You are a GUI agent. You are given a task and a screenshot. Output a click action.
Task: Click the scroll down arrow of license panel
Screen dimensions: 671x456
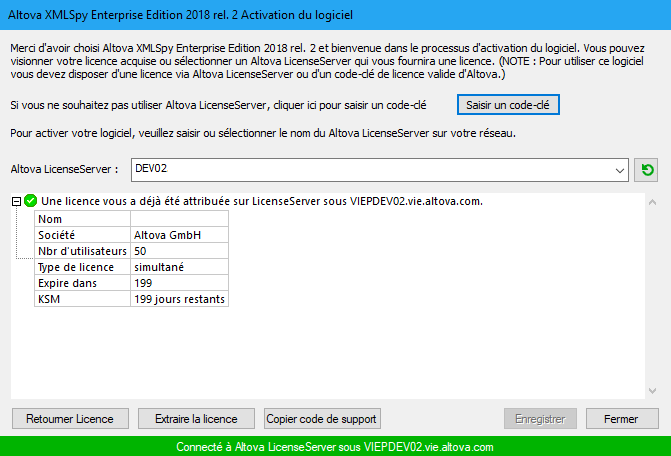click(652, 391)
